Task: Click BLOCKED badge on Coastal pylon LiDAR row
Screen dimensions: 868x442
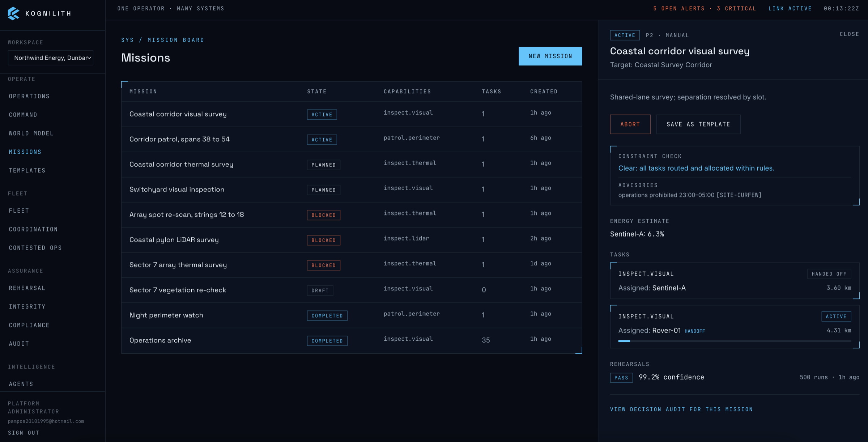Action: pyautogui.click(x=324, y=240)
